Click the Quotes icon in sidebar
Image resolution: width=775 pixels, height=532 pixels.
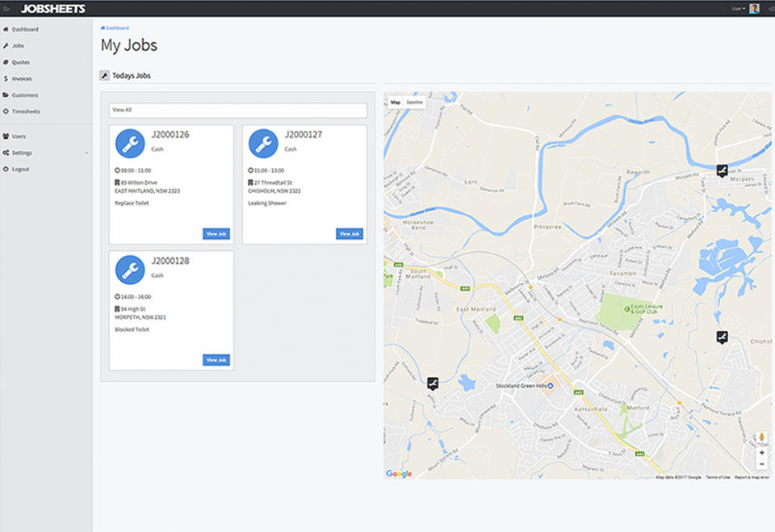point(6,62)
